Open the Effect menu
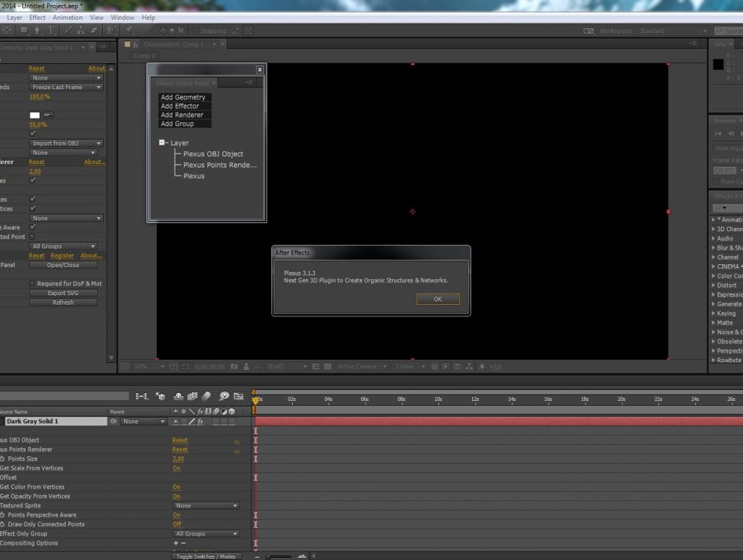The image size is (743, 560). (37, 18)
